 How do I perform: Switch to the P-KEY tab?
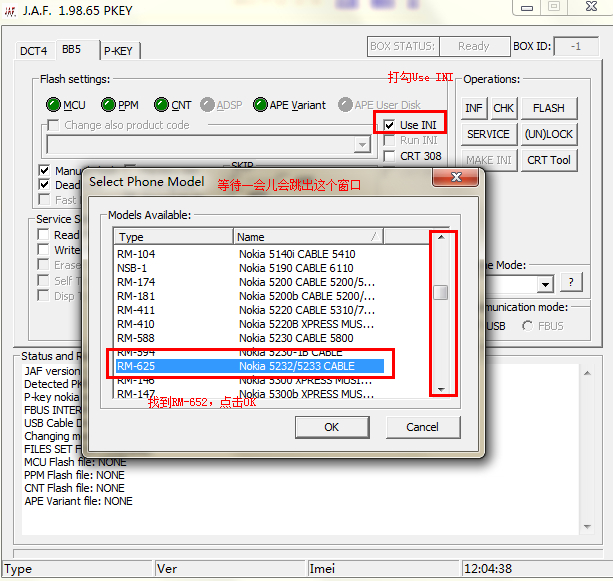click(119, 51)
